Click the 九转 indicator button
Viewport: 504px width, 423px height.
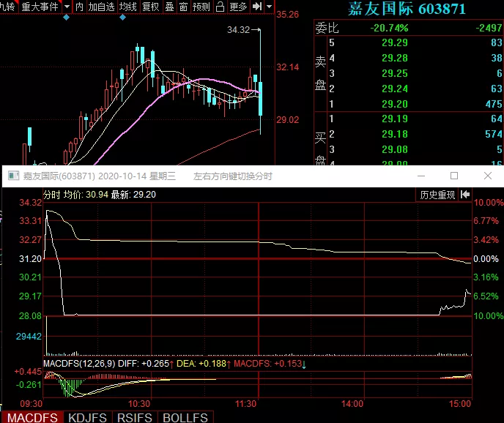(x=8, y=7)
